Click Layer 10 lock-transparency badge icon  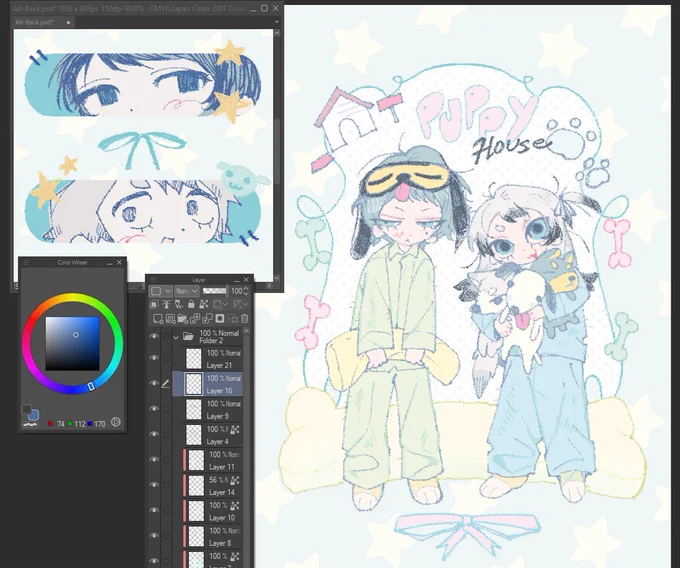click(x=235, y=506)
